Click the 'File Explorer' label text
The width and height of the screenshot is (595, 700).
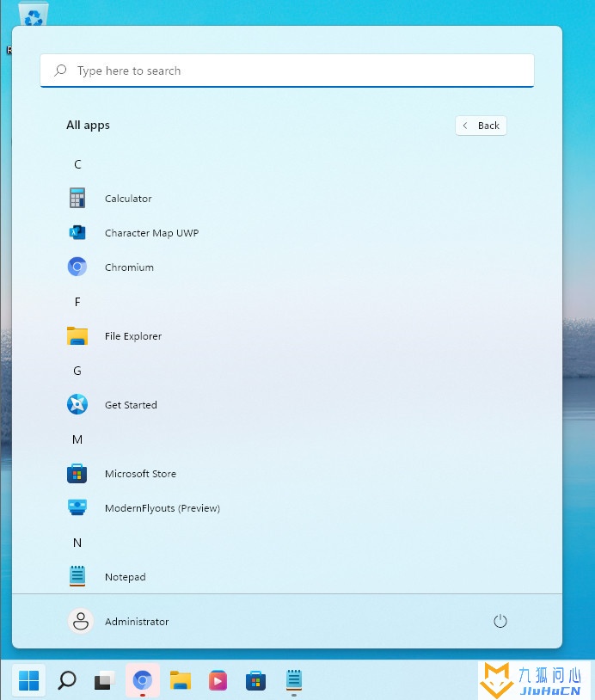click(133, 335)
